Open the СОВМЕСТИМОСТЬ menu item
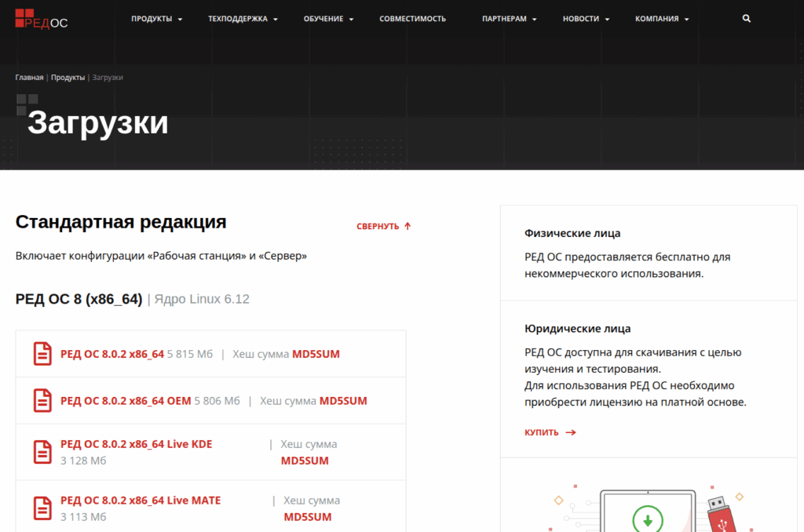This screenshot has height=532, width=804. 412,17
